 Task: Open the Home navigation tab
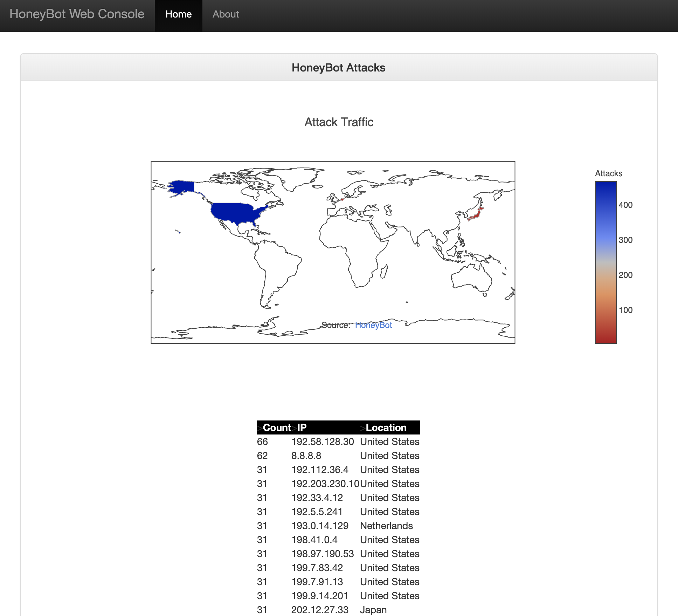(178, 14)
